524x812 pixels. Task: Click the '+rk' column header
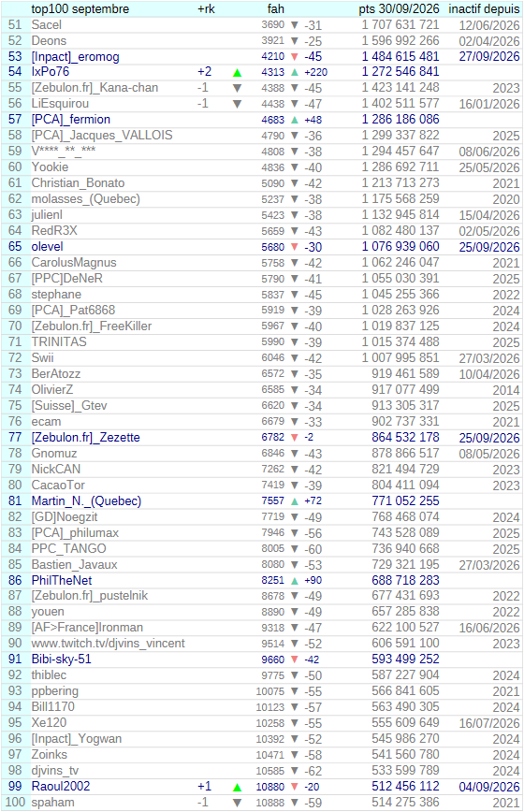206,8
